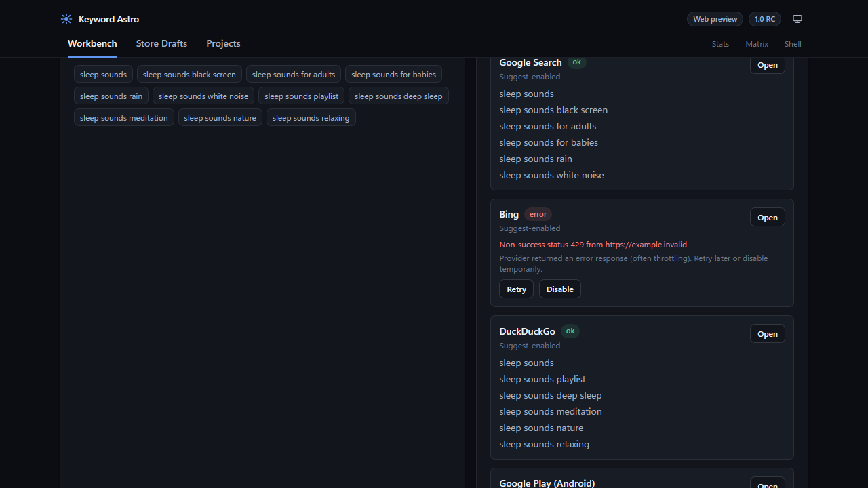The width and height of the screenshot is (868, 488).
Task: Open the DuckDuckGo provider
Action: [768, 333]
